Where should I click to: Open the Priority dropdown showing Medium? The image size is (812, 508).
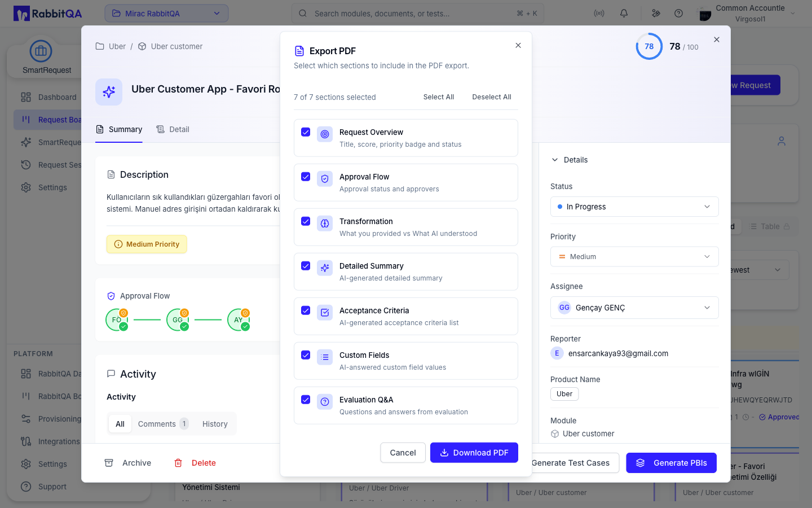tap(634, 257)
